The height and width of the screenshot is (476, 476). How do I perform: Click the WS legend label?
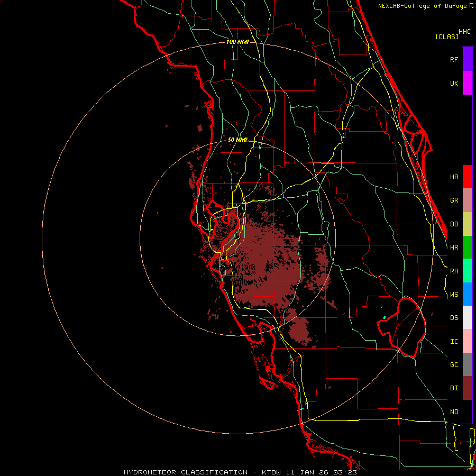point(454,295)
